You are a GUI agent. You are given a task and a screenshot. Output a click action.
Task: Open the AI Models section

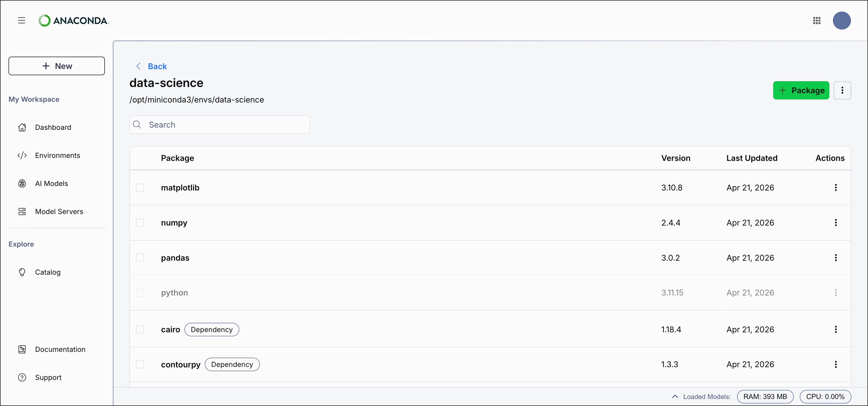51,183
